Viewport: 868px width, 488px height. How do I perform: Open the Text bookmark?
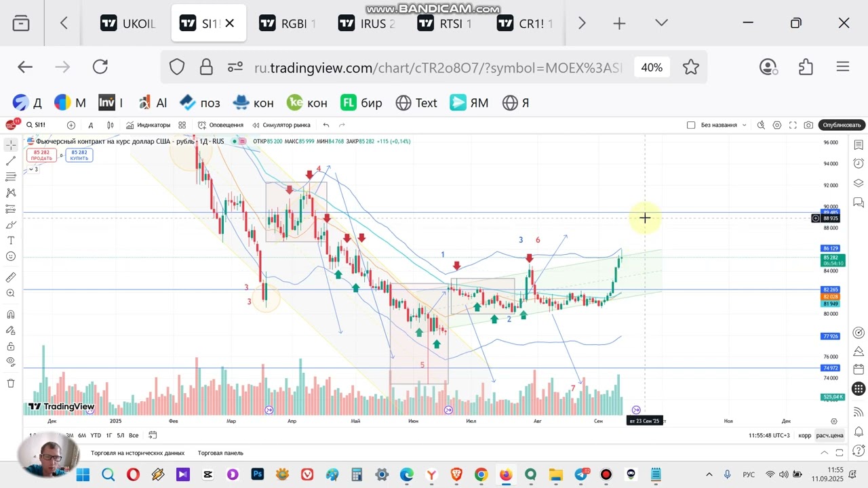point(417,103)
